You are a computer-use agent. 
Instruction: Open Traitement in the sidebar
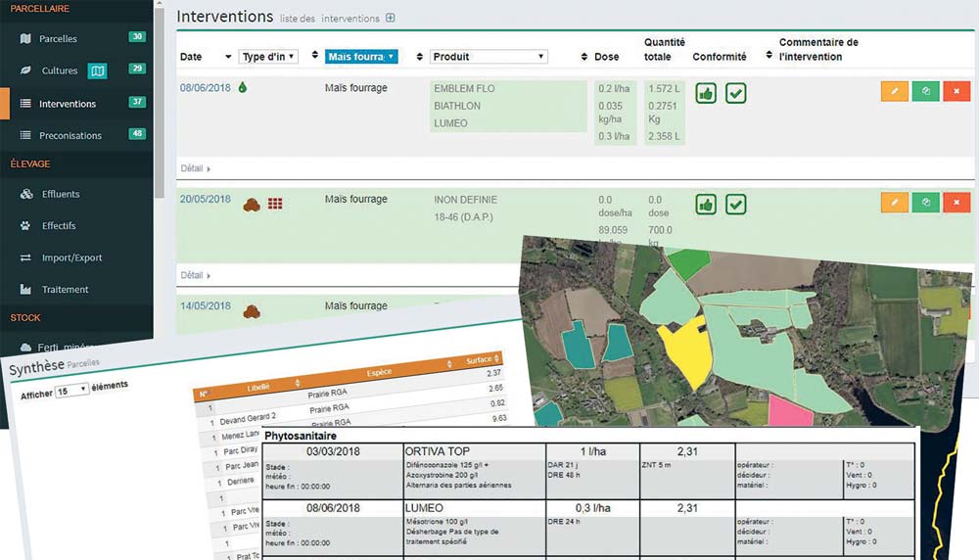tap(65, 290)
